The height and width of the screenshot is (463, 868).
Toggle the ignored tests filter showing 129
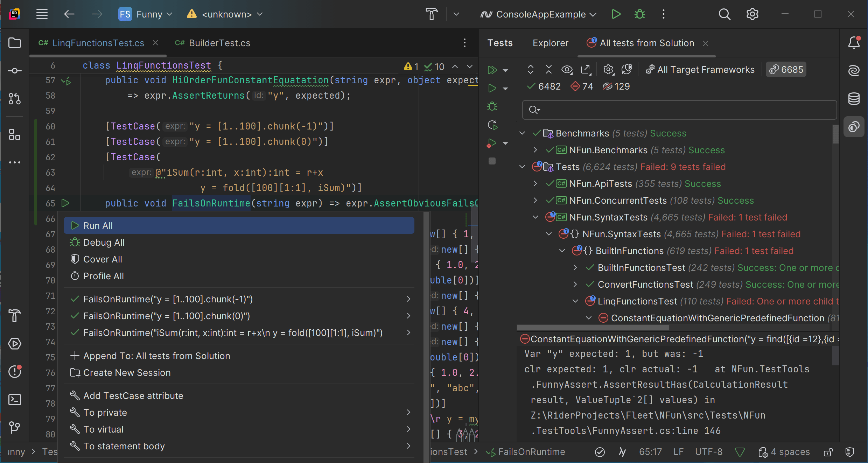(x=616, y=86)
